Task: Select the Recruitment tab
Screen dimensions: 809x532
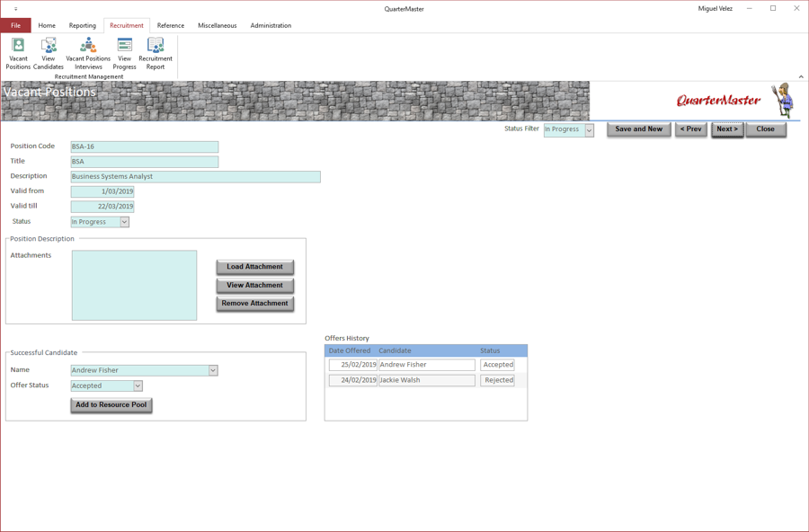Action: 127,25
